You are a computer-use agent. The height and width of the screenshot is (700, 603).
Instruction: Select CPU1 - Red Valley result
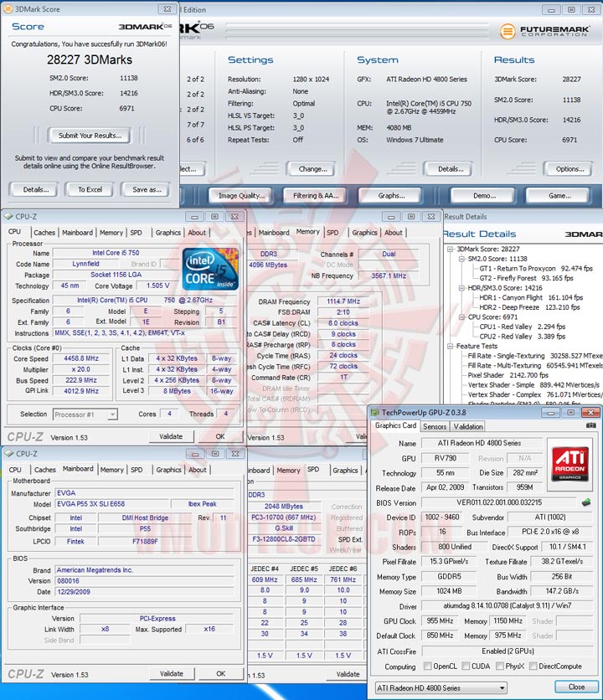(x=522, y=327)
